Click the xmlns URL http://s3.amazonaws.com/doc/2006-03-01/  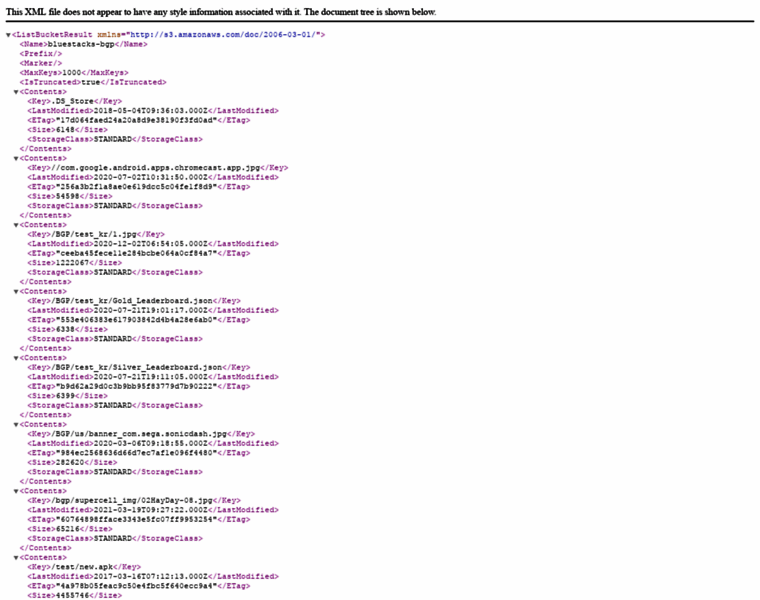coord(223,34)
